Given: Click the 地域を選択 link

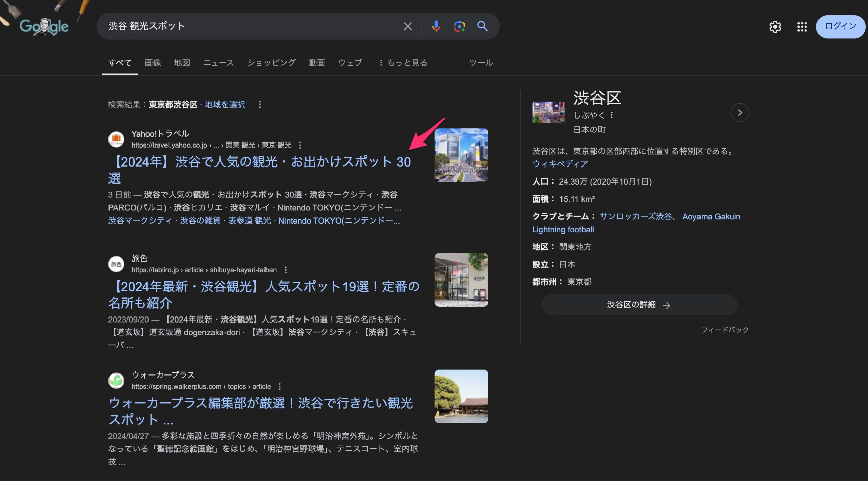Looking at the screenshot, I should coord(224,104).
